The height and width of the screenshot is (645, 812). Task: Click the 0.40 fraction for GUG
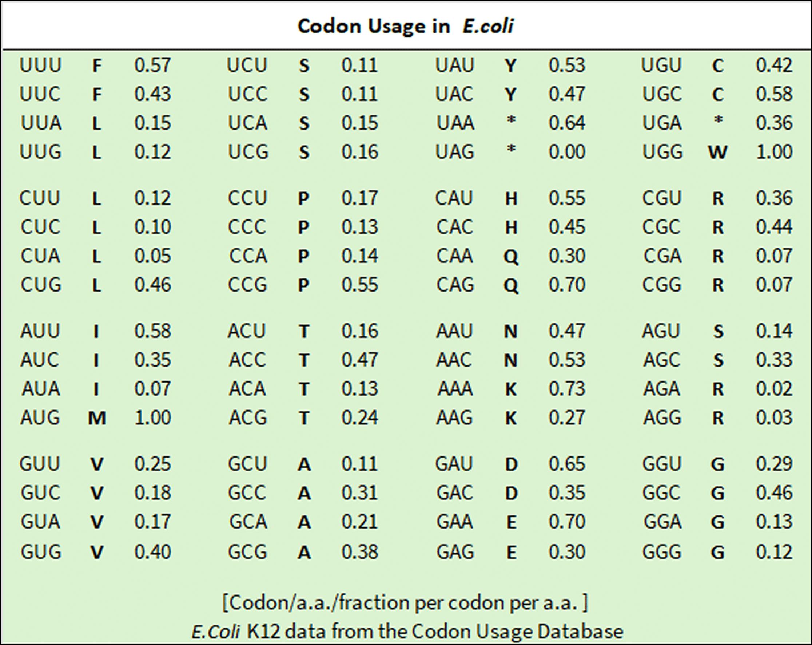[152, 552]
